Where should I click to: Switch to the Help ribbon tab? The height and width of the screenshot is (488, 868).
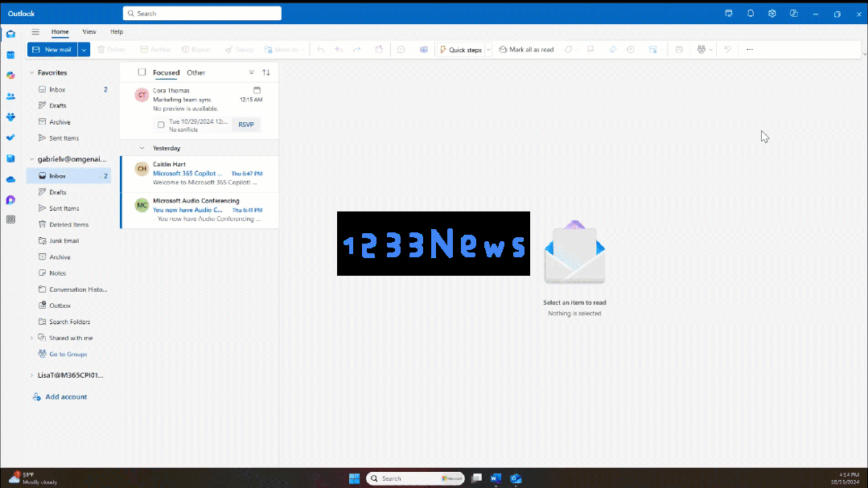click(x=117, y=31)
